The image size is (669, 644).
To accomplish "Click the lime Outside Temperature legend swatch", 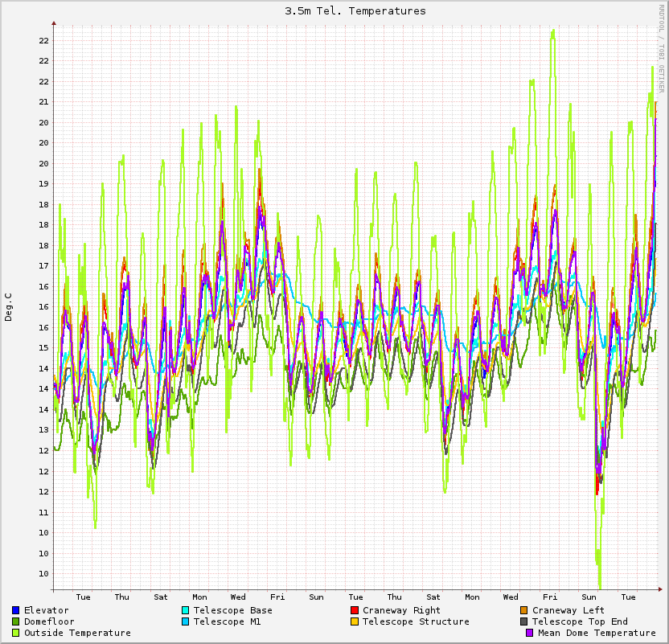I will point(16,633).
